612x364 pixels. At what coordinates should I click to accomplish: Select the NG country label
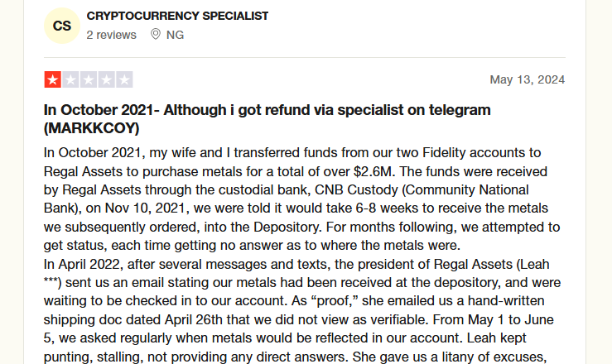tap(175, 35)
